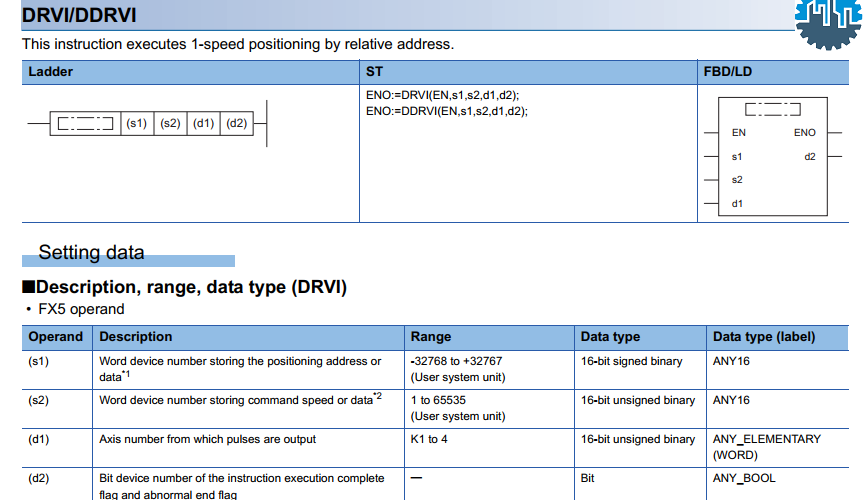Select the ENO:=DDRVI(EN,s1,s2,d1,d2); line
863x500 pixels.
coord(447,111)
